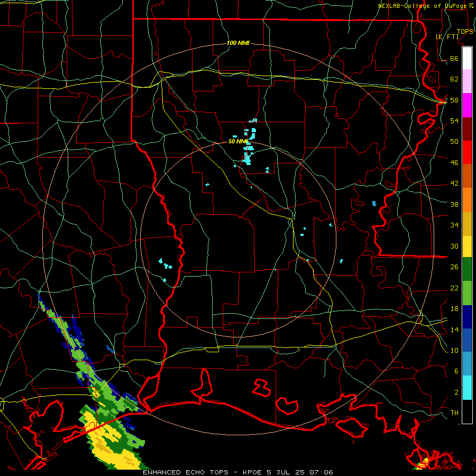Click the bright red 50 kft legend swatch

pos(467,152)
